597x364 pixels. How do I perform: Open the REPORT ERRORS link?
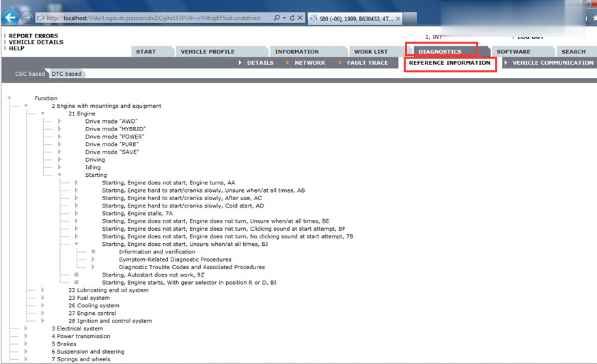tap(33, 36)
